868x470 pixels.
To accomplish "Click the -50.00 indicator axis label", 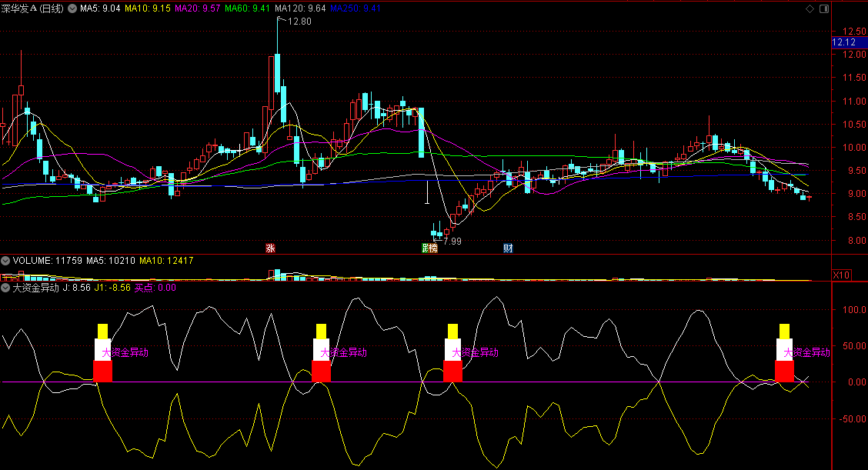I will (853, 419).
